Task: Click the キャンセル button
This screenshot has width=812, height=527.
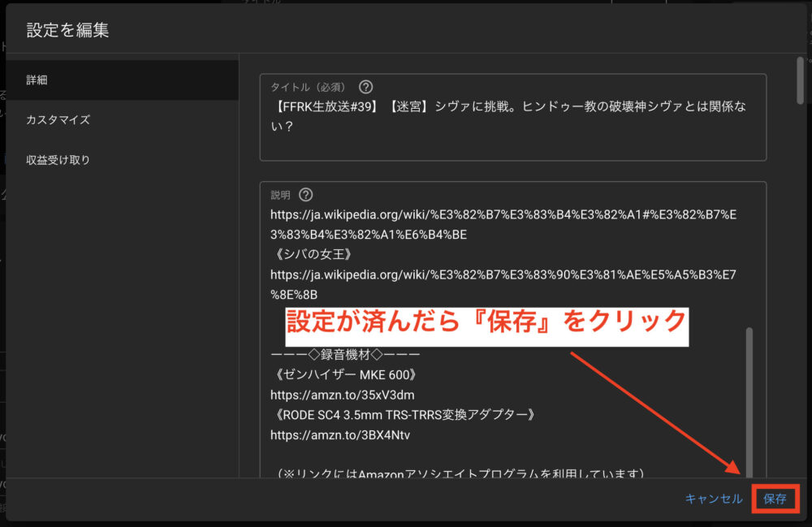Action: [x=714, y=499]
